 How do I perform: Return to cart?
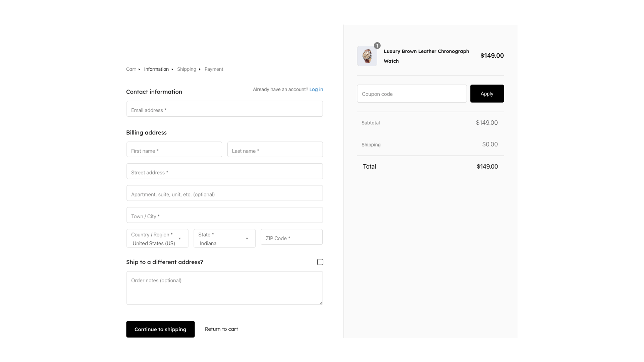coord(221,329)
